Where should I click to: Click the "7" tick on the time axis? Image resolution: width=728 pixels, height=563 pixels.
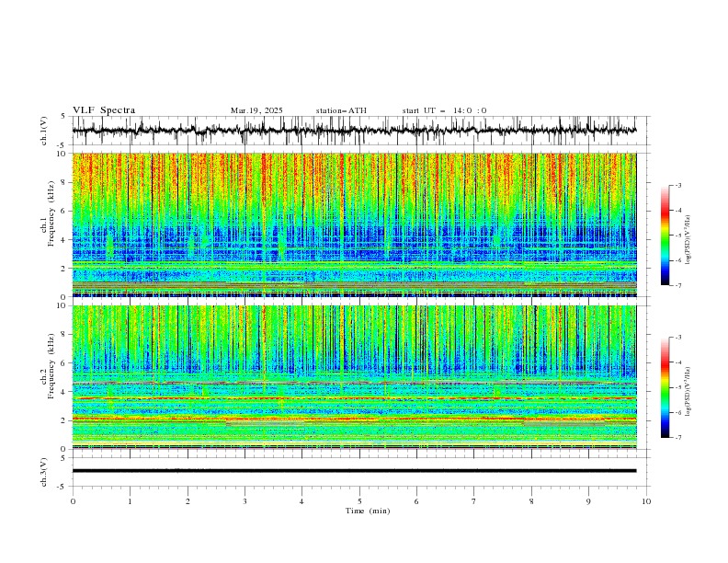(x=474, y=501)
